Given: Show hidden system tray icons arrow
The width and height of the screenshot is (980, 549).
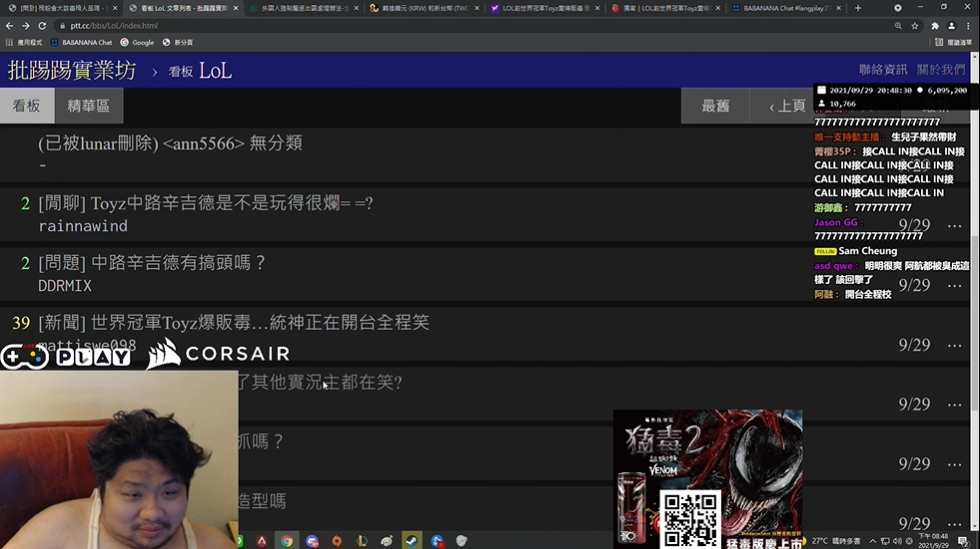Looking at the screenshot, I should (872, 541).
